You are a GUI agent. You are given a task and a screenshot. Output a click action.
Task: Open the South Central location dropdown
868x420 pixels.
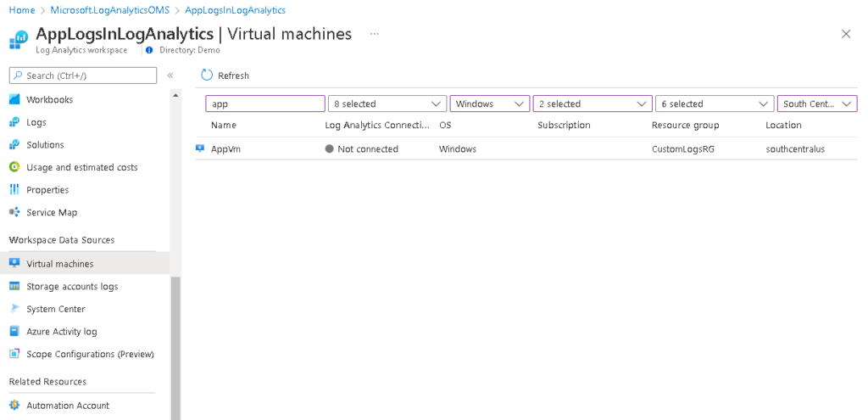816,104
